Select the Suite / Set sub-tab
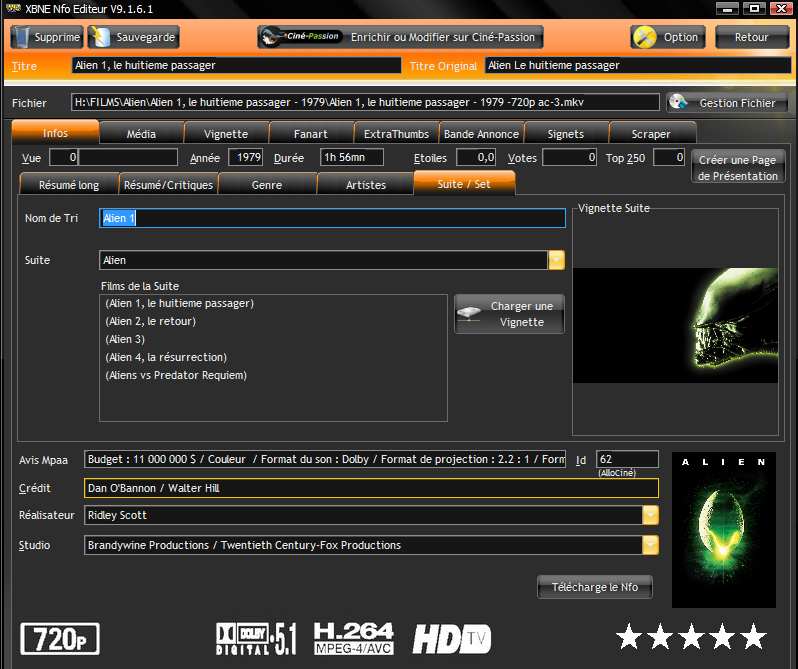The width and height of the screenshot is (798, 669). coord(464,184)
